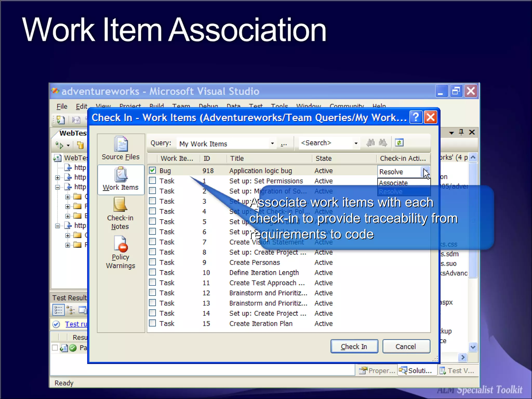532x399 pixels.
Task: Check the Task 15 Create Iteration Plan checkbox
Action: click(152, 323)
